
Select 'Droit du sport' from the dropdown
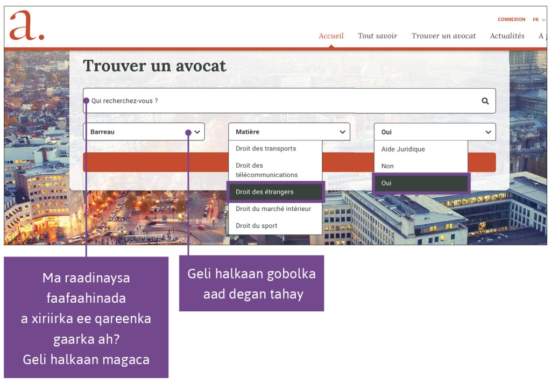click(x=256, y=225)
